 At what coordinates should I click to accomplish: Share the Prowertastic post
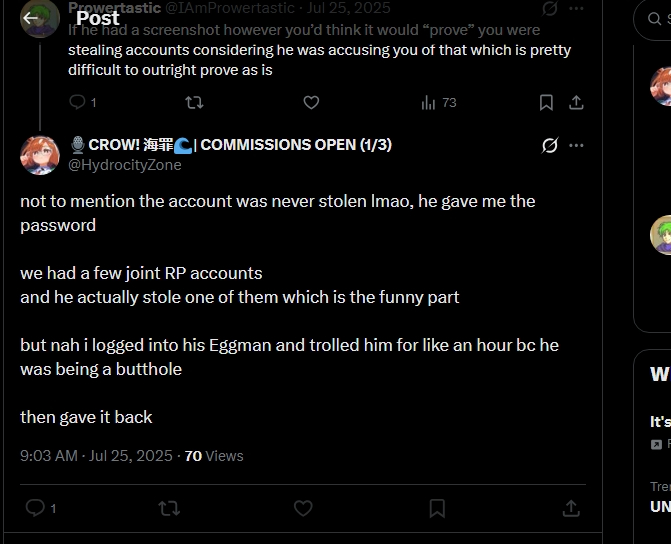(x=576, y=102)
